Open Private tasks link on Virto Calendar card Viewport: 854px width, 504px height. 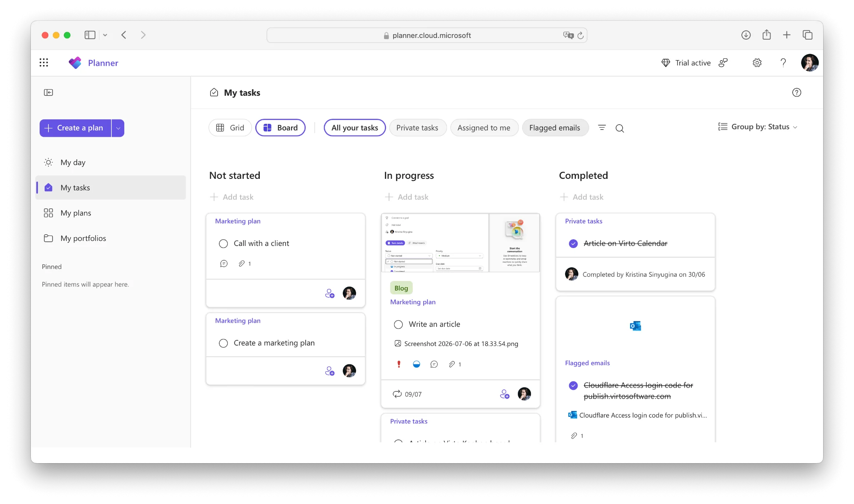[x=583, y=221]
